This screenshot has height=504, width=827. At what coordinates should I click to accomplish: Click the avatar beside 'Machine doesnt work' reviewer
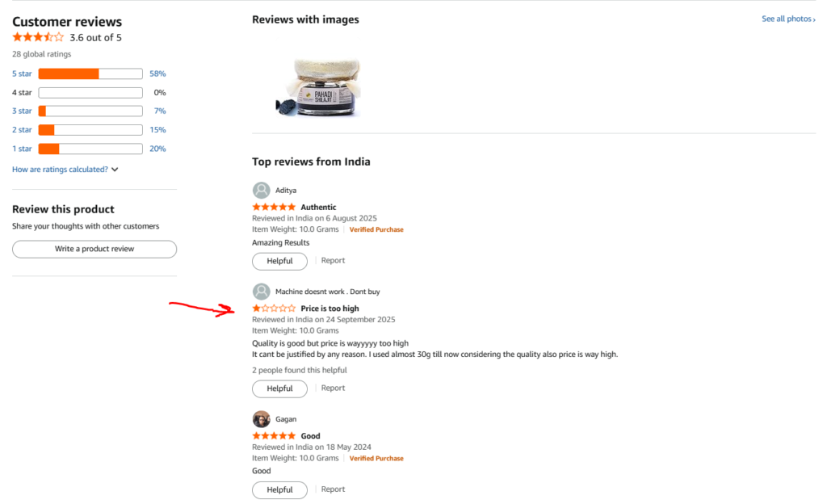[262, 291]
